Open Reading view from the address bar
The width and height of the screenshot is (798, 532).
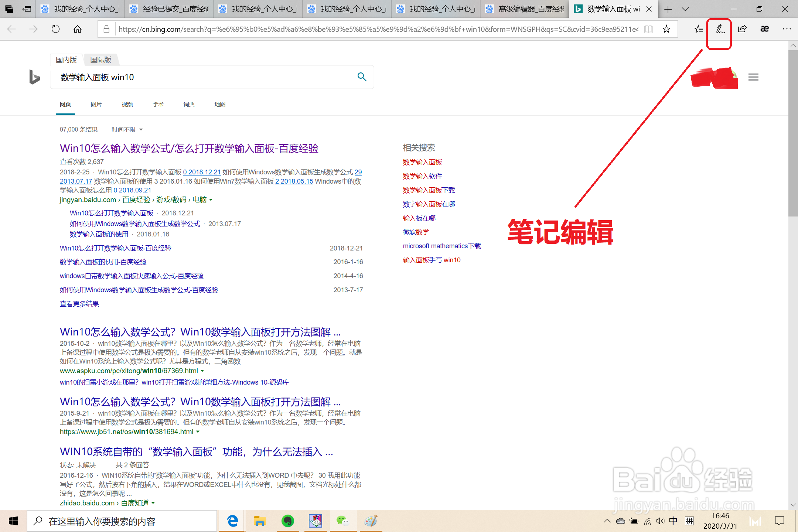tap(648, 29)
